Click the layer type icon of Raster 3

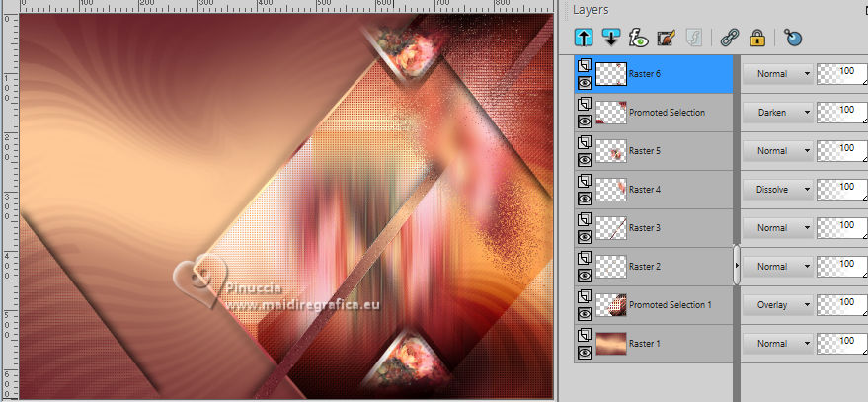pos(584,220)
